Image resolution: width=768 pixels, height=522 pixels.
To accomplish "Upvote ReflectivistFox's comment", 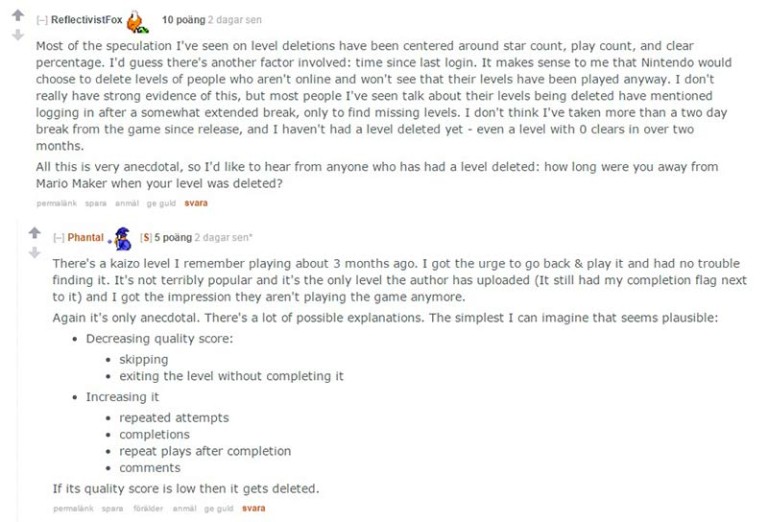I will 18,15.
